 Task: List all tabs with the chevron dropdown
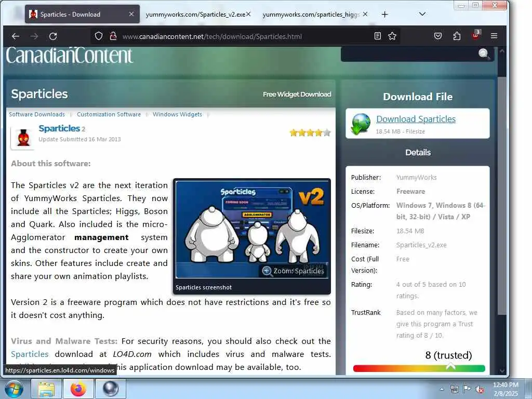(x=422, y=14)
